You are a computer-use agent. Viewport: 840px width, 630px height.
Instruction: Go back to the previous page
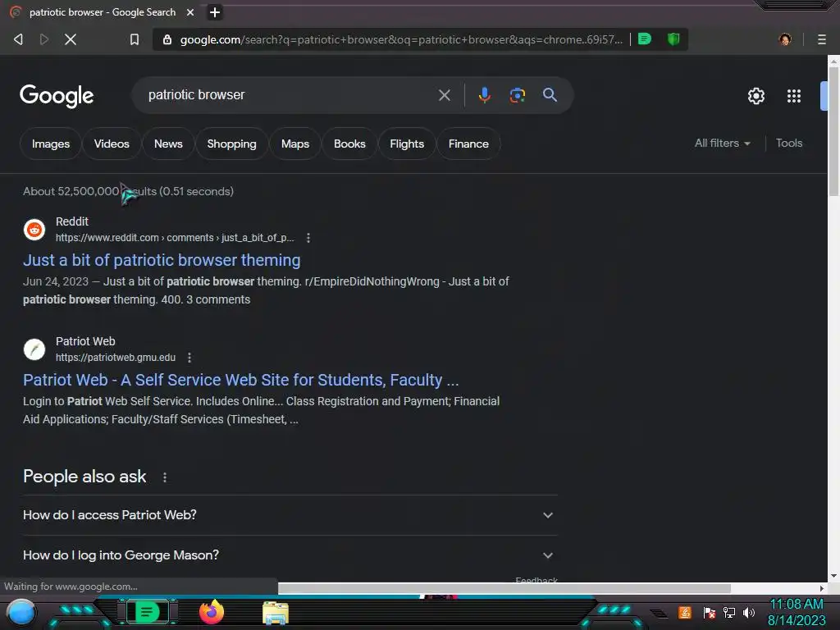point(18,39)
